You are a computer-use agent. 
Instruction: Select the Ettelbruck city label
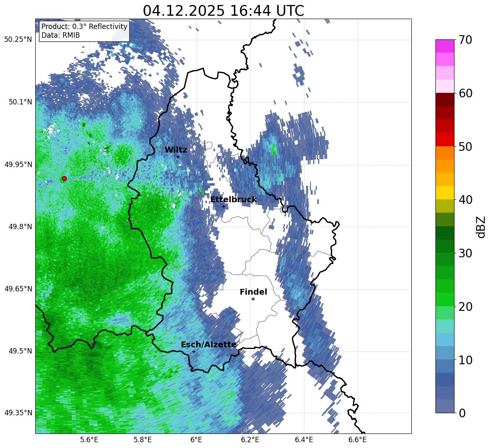pyautogui.click(x=233, y=200)
